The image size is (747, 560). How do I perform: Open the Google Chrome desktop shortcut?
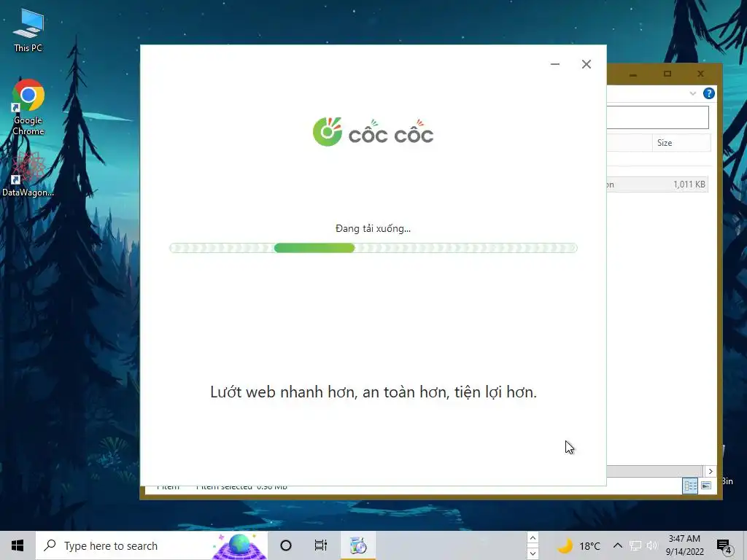pos(28,107)
